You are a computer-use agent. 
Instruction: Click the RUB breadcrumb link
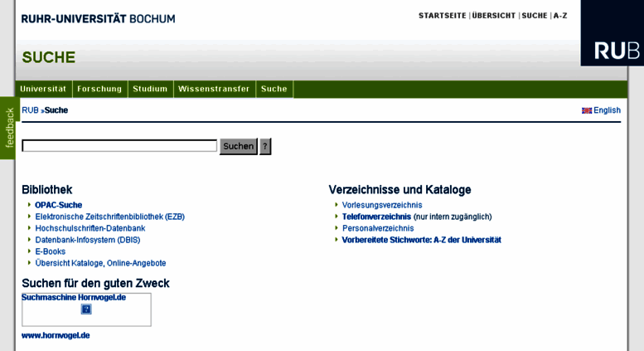tap(30, 110)
